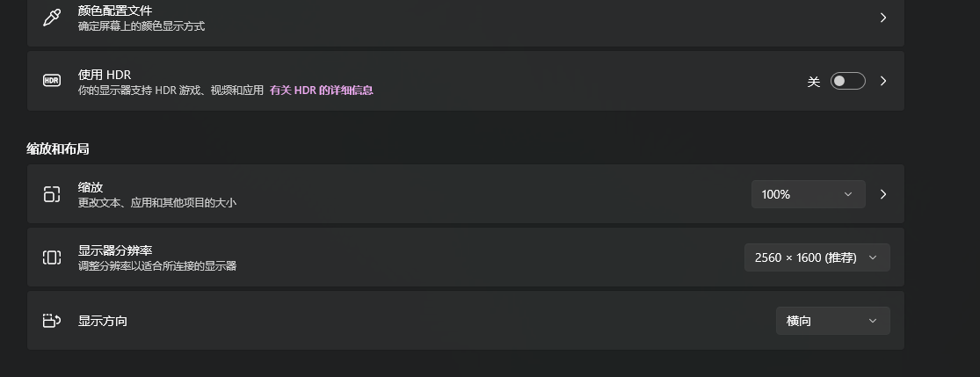980x377 pixels.
Task: Click the 显示方向 row label
Action: (x=103, y=321)
